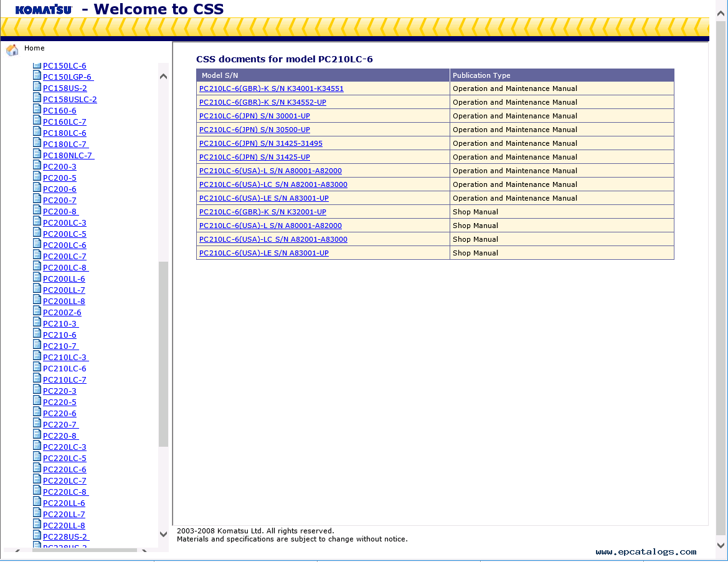This screenshot has height=562, width=728.
Task: Click the model list scroll-down arrow
Action: tap(163, 534)
